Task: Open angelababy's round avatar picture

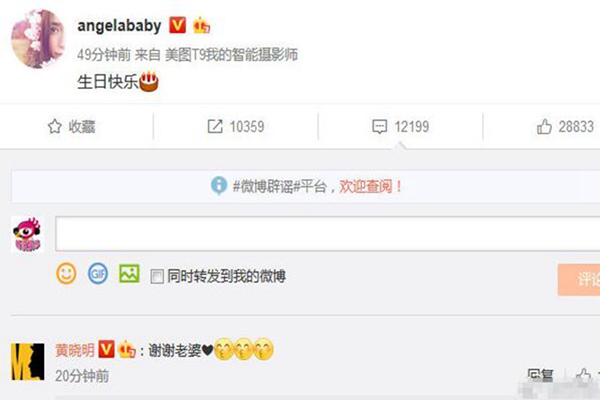Action: [x=38, y=39]
